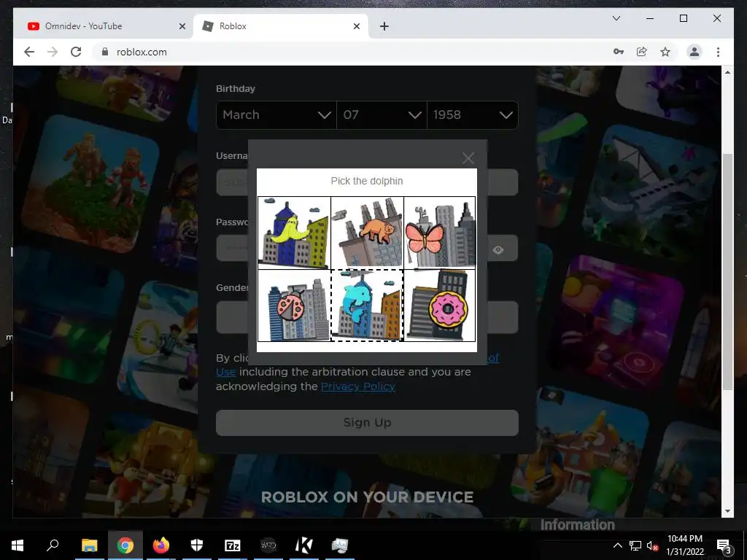Open the saved passwords key icon
The height and width of the screenshot is (560, 747).
(x=619, y=52)
